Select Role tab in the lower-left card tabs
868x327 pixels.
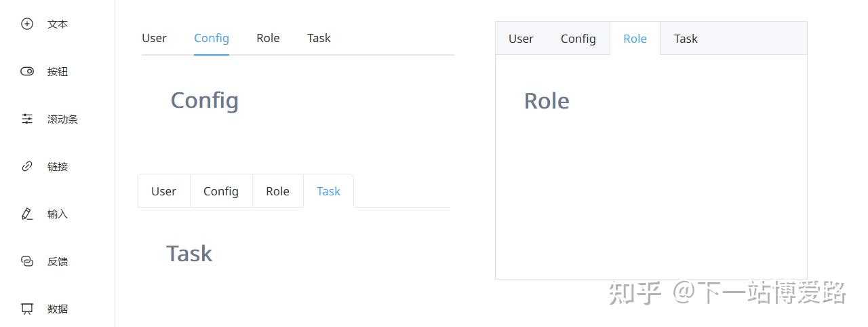coord(277,191)
